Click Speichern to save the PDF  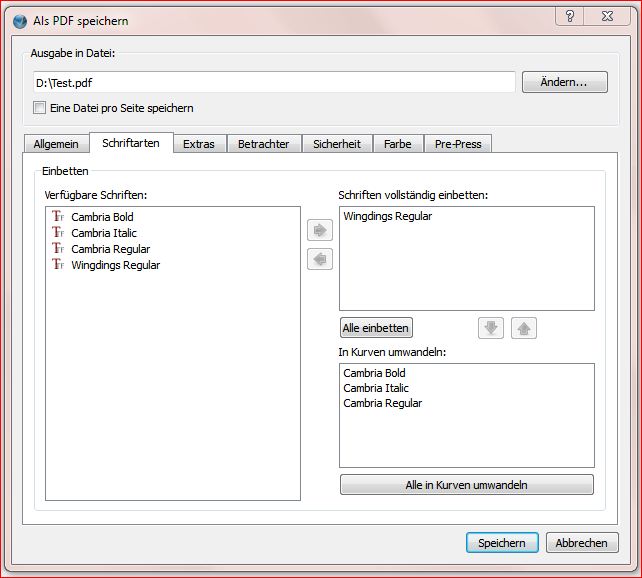pyautogui.click(x=501, y=543)
